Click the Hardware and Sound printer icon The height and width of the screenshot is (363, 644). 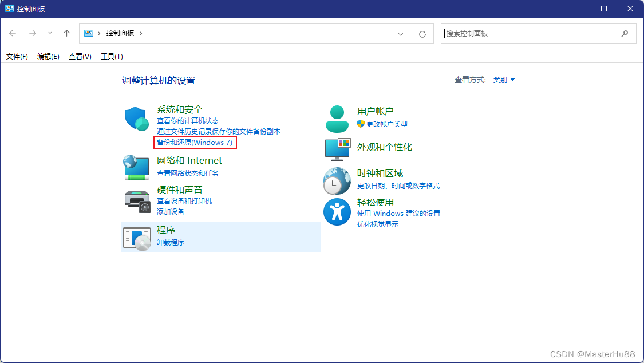point(137,202)
